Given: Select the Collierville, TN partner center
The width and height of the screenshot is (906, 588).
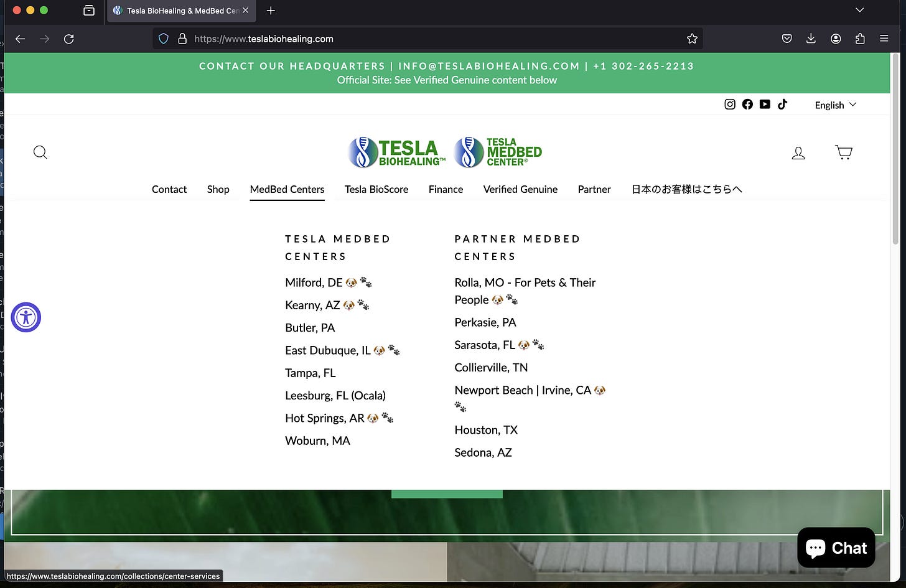Looking at the screenshot, I should (491, 368).
